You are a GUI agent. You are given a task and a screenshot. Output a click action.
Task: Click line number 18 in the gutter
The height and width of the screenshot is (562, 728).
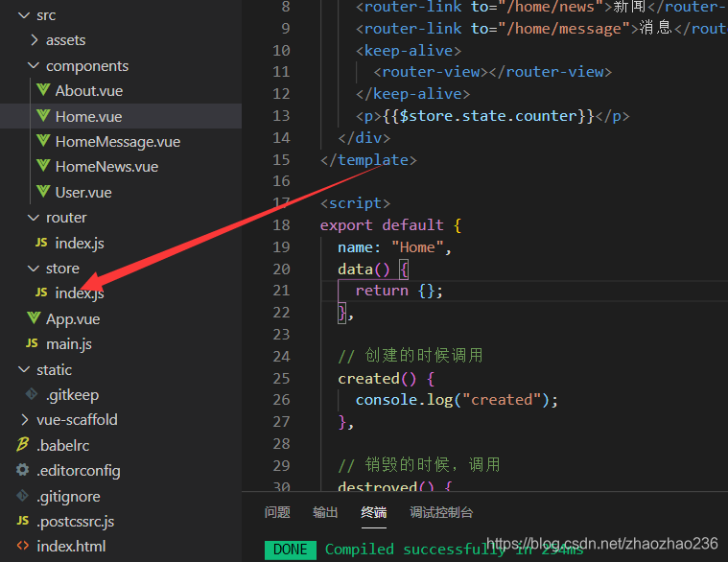(281, 225)
